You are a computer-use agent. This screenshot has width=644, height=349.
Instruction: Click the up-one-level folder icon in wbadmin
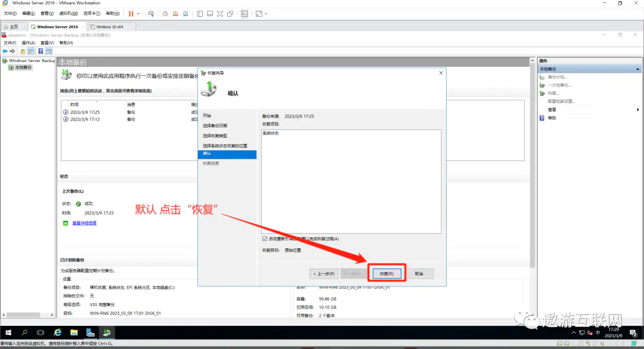click(x=23, y=51)
